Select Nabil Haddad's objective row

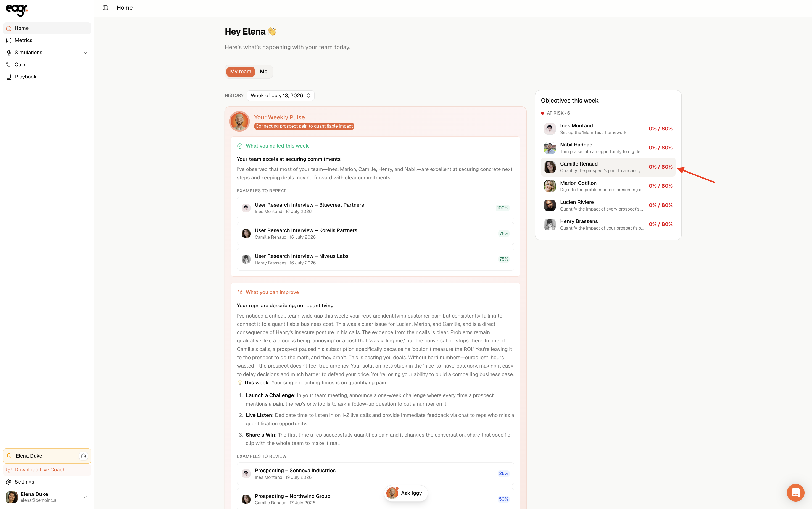click(x=608, y=148)
